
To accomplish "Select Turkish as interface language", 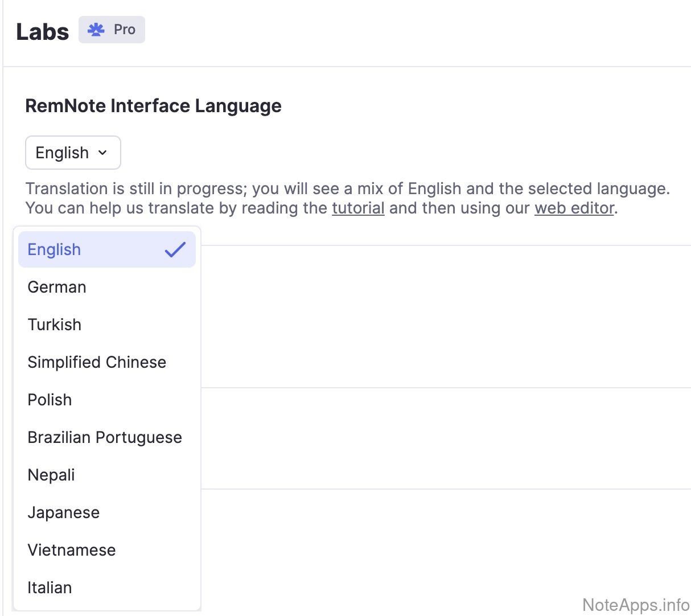I will [x=55, y=325].
